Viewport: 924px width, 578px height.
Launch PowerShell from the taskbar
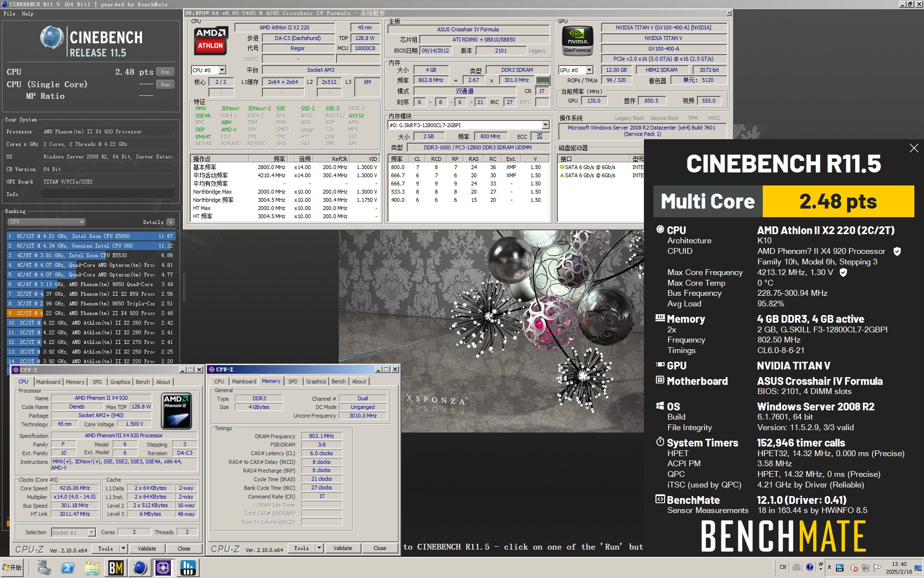[68, 568]
